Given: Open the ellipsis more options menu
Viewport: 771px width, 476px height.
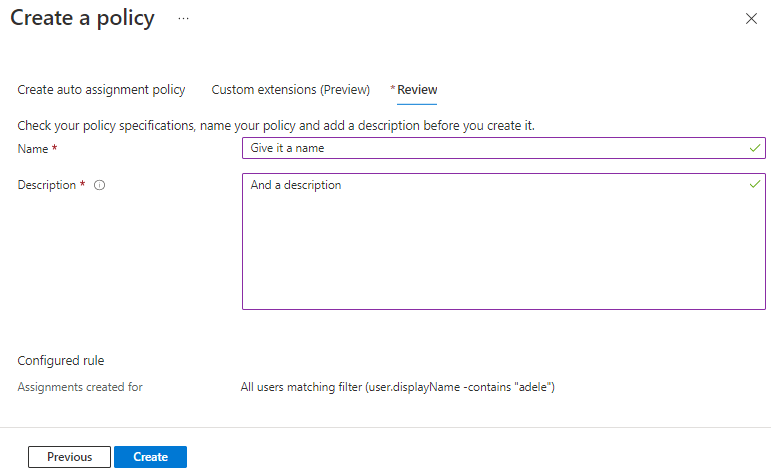Looking at the screenshot, I should (x=183, y=19).
